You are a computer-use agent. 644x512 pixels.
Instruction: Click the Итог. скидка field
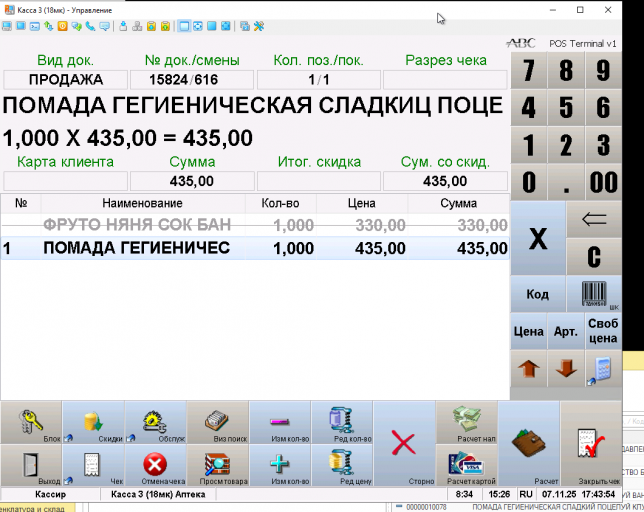[319, 181]
